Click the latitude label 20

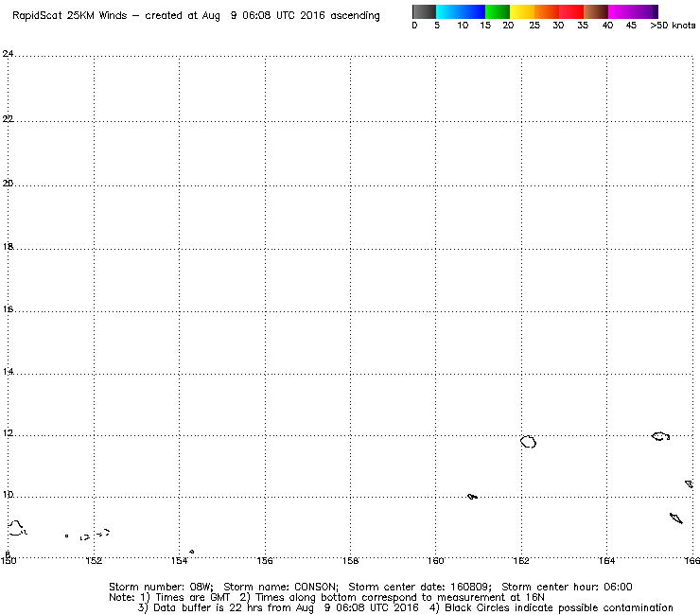[x=8, y=184]
